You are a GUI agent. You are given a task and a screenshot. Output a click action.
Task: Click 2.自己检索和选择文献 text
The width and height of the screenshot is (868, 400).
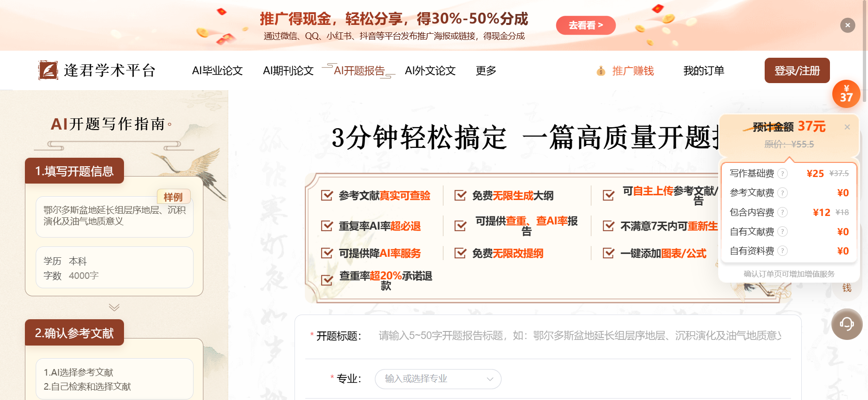pos(87,386)
